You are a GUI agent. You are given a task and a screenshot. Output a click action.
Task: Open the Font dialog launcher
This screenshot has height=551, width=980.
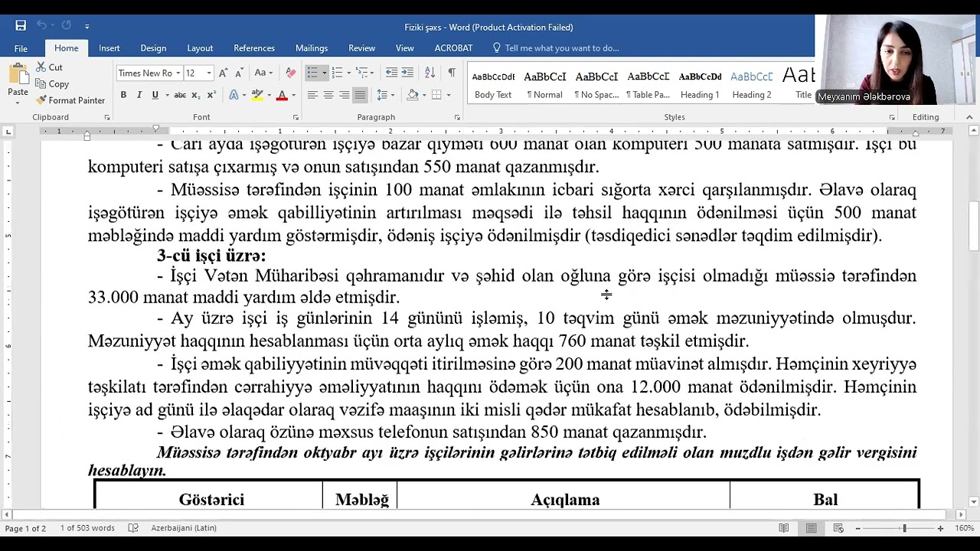tap(296, 117)
